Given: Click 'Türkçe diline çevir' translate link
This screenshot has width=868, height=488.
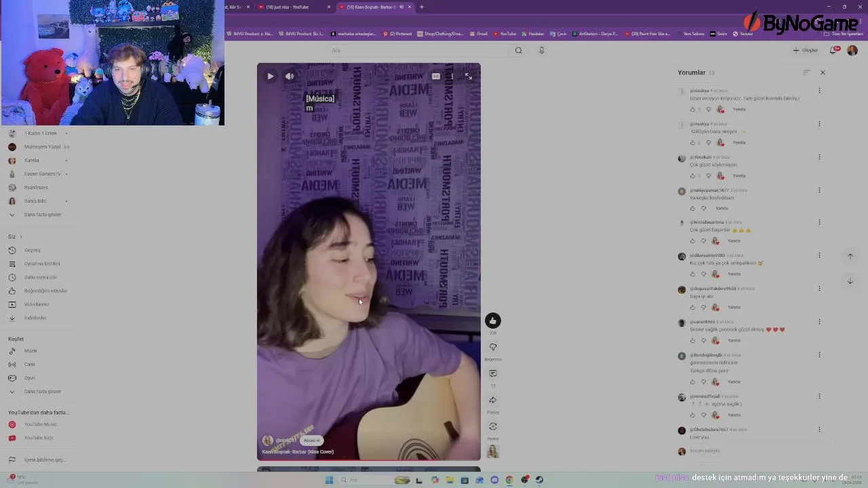Looking at the screenshot, I should [709, 371].
